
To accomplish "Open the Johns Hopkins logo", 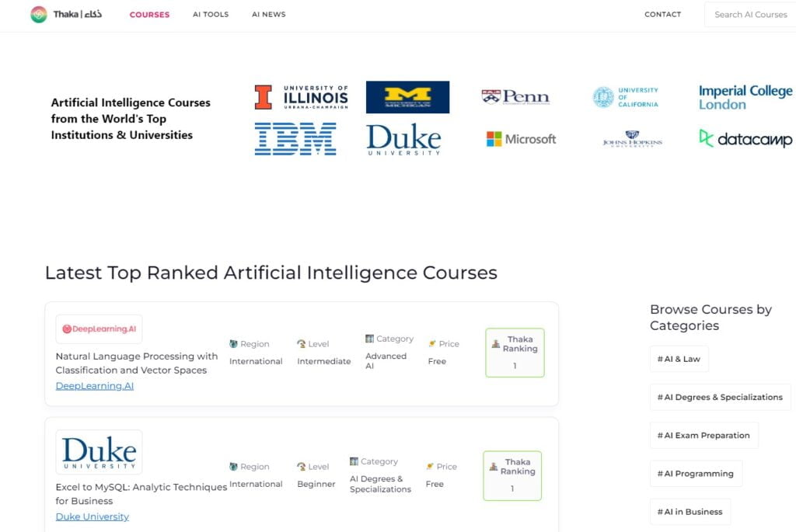I will (x=632, y=138).
